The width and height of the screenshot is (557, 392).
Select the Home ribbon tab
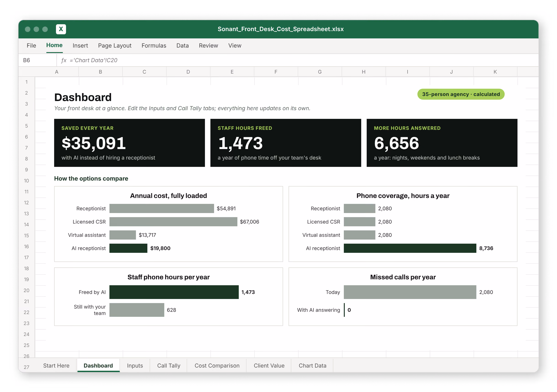[54, 45]
